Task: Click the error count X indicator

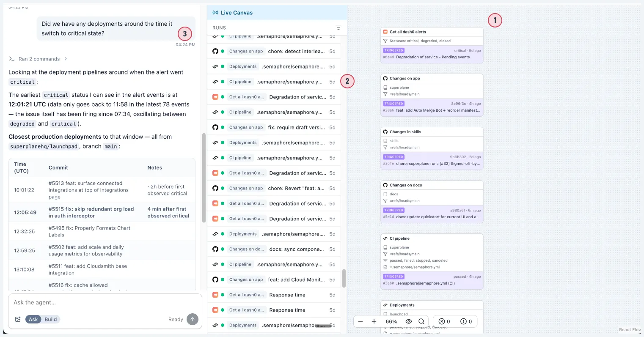Action: click(x=444, y=321)
